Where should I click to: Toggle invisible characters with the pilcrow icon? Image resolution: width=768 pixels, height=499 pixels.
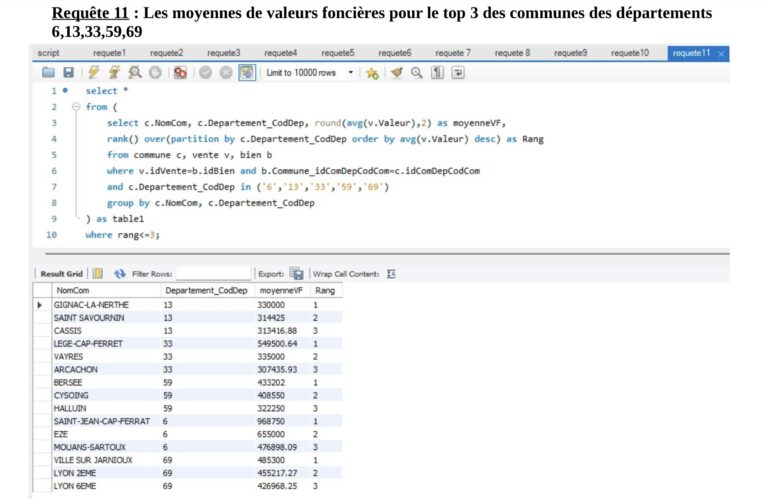437,72
